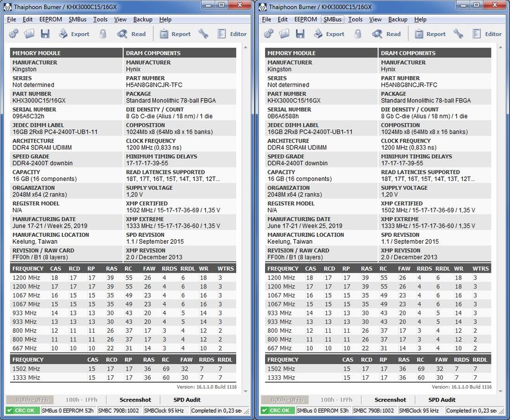Open the EEPROM menu in the right window
This screenshot has height=420, width=510.
306,20
